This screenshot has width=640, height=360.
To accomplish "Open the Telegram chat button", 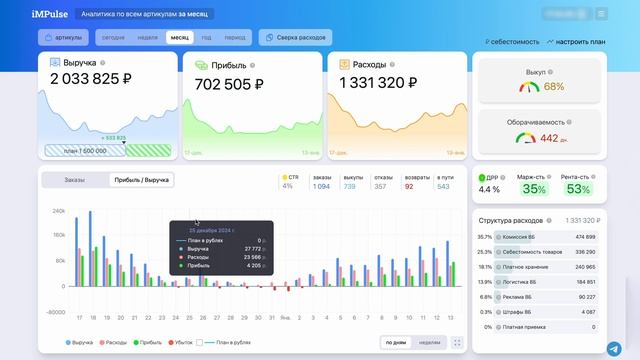I will (614, 349).
